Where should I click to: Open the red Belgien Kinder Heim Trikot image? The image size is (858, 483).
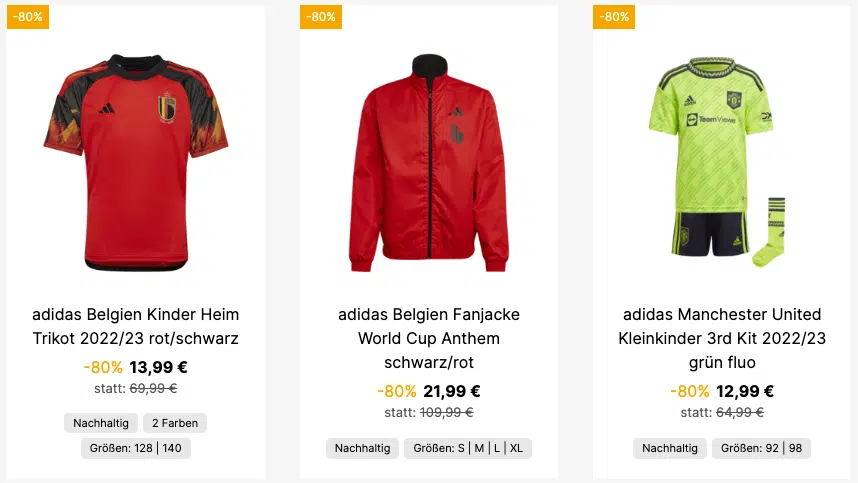tap(136, 162)
